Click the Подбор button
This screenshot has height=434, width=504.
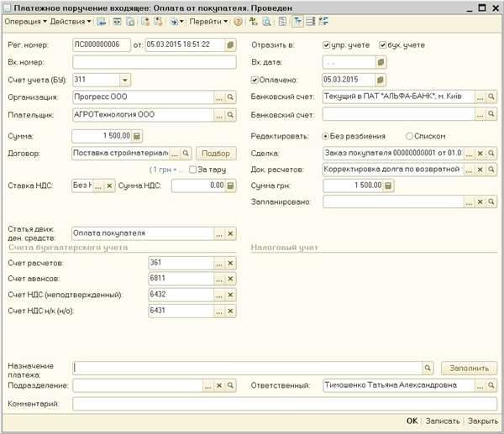click(216, 154)
